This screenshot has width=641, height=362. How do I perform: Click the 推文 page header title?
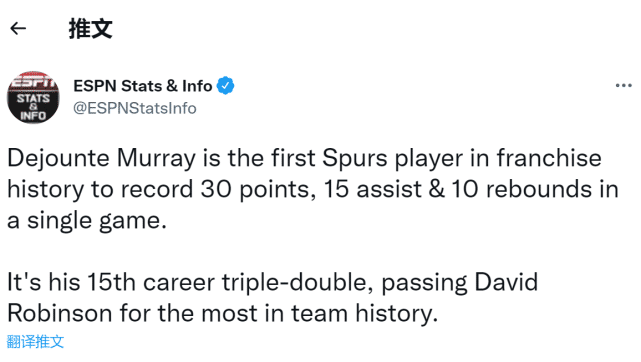click(x=90, y=29)
